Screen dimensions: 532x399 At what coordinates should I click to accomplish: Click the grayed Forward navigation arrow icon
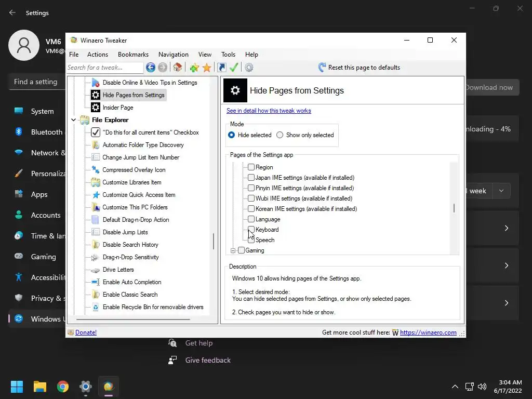click(x=163, y=68)
